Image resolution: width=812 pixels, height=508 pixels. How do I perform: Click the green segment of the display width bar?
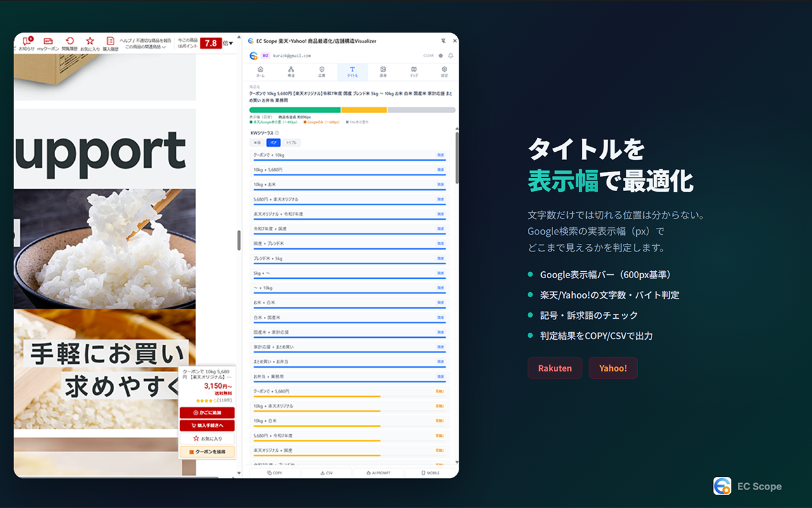pyautogui.click(x=295, y=110)
